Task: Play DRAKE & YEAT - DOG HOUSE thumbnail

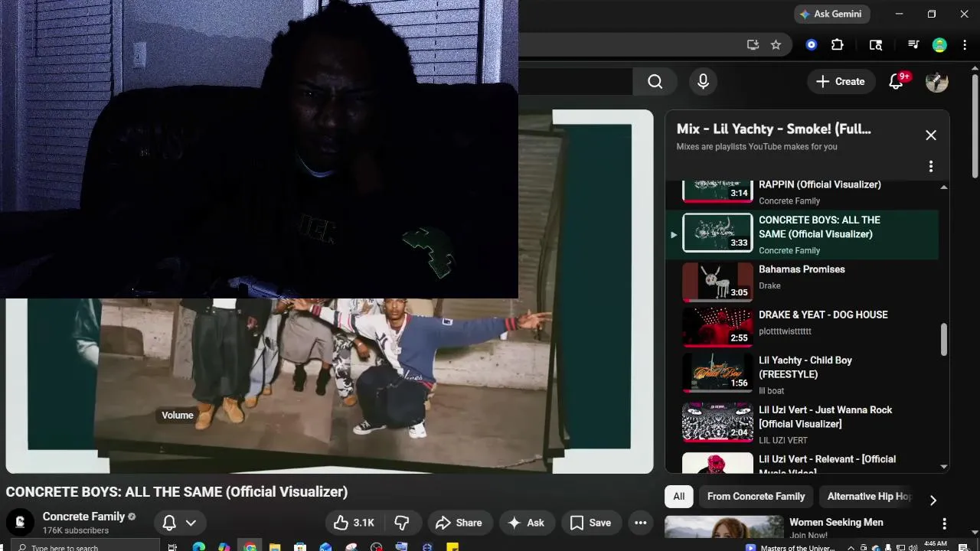Action: click(717, 327)
